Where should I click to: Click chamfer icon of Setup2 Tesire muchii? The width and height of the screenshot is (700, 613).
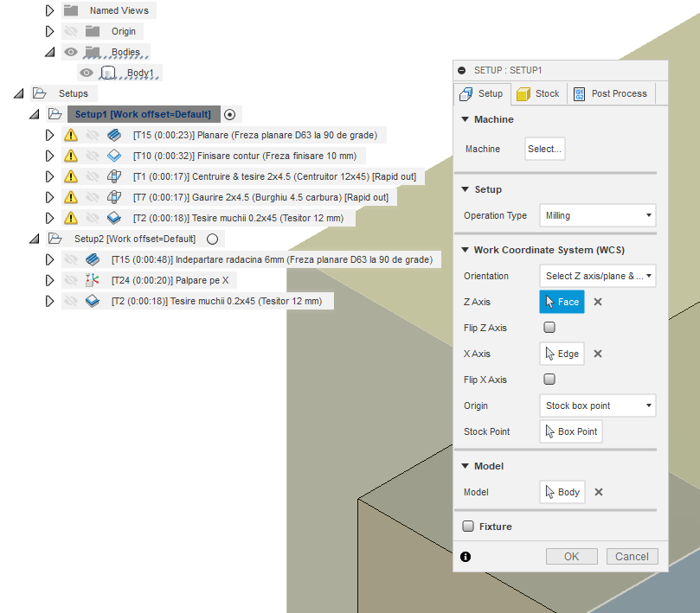pos(93,301)
